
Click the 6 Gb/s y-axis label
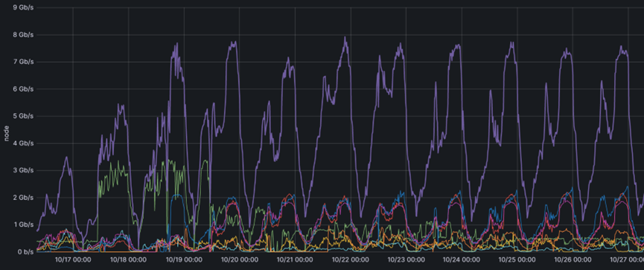[23, 89]
